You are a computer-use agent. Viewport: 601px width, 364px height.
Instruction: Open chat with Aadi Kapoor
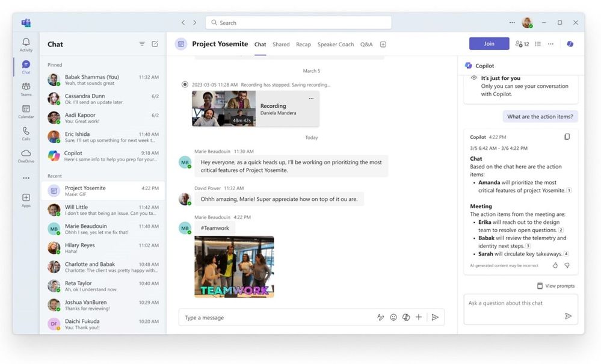coord(103,118)
